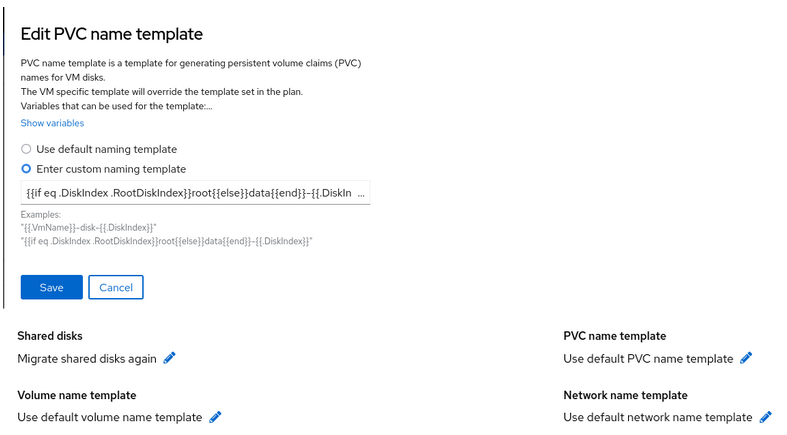Expand the Show variables link

point(52,123)
